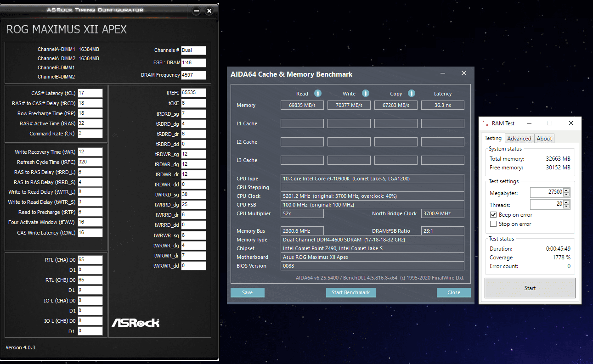Click the ASRock logo in Timing Configurator
This screenshot has height=364, width=593.
136,323
